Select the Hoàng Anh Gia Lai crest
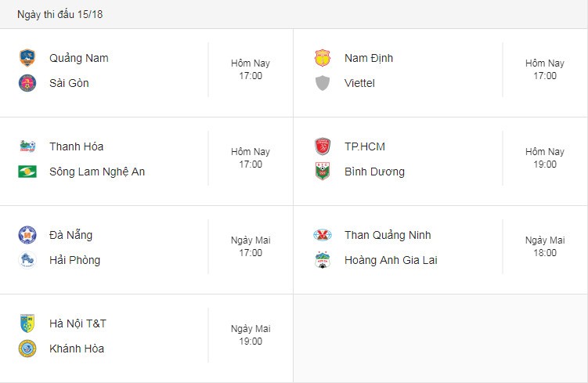 (x=323, y=260)
